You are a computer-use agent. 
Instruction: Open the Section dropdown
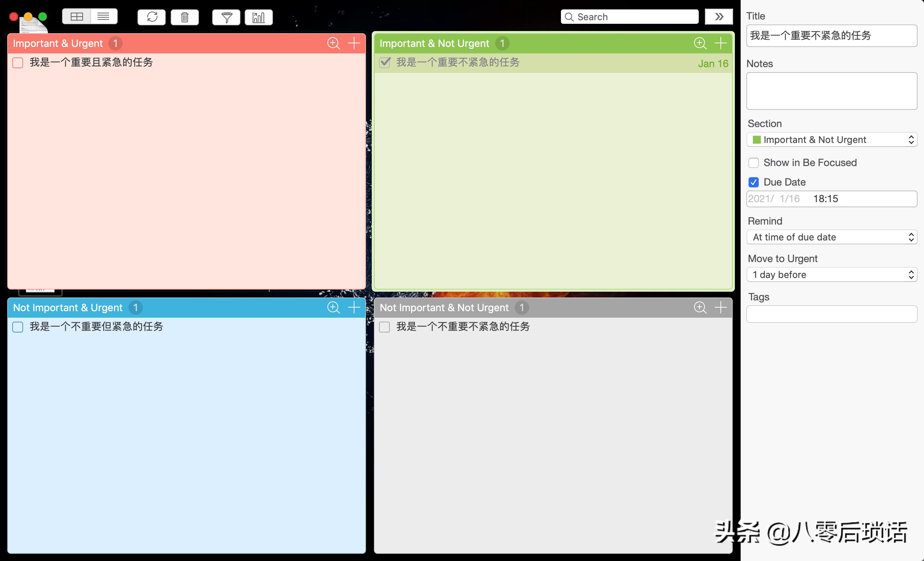(x=831, y=140)
